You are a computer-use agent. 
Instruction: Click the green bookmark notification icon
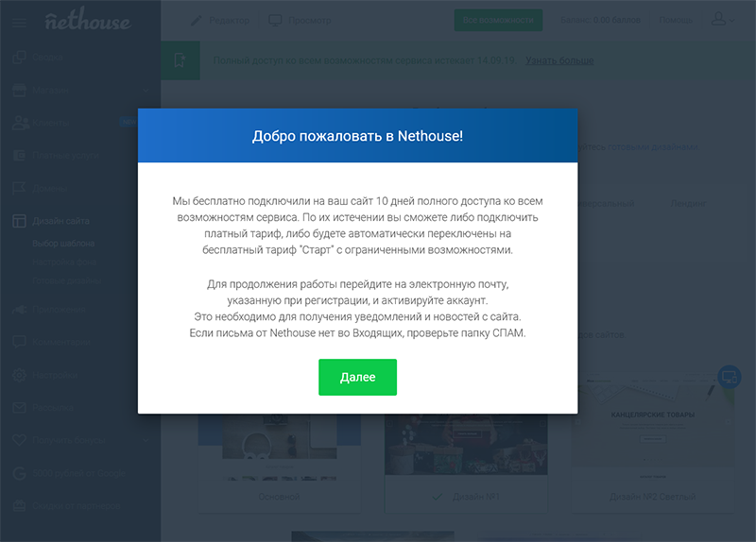pos(180,60)
